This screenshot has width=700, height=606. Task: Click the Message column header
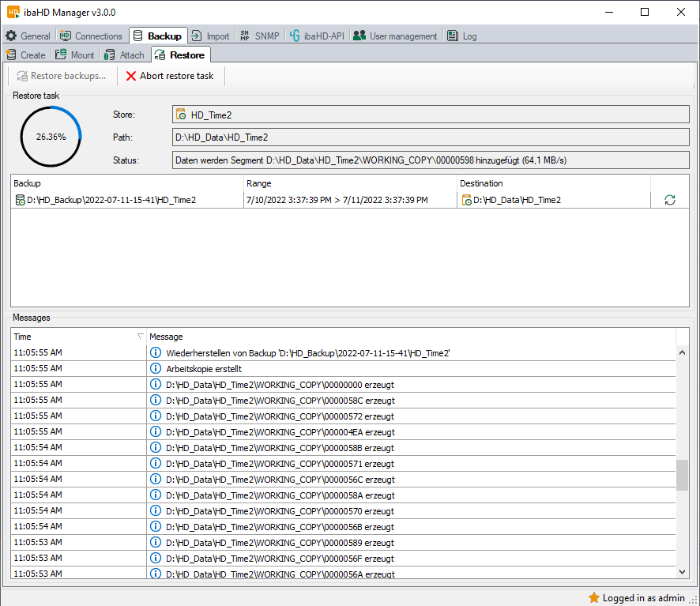click(x=411, y=337)
